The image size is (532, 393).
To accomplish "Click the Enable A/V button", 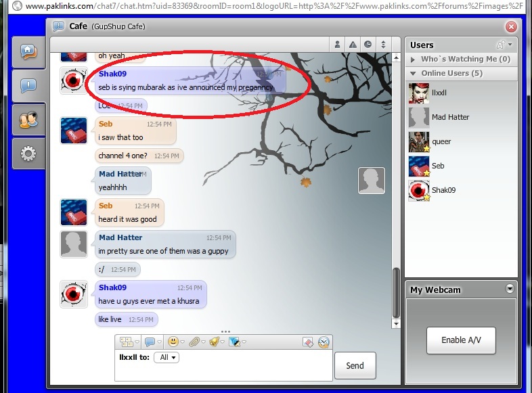I will point(461,340).
